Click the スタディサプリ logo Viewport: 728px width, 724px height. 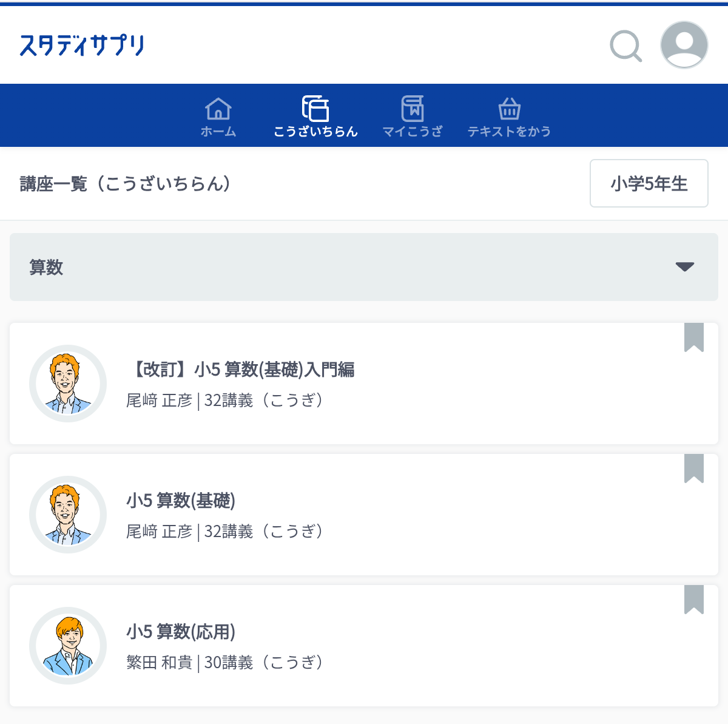coord(82,46)
